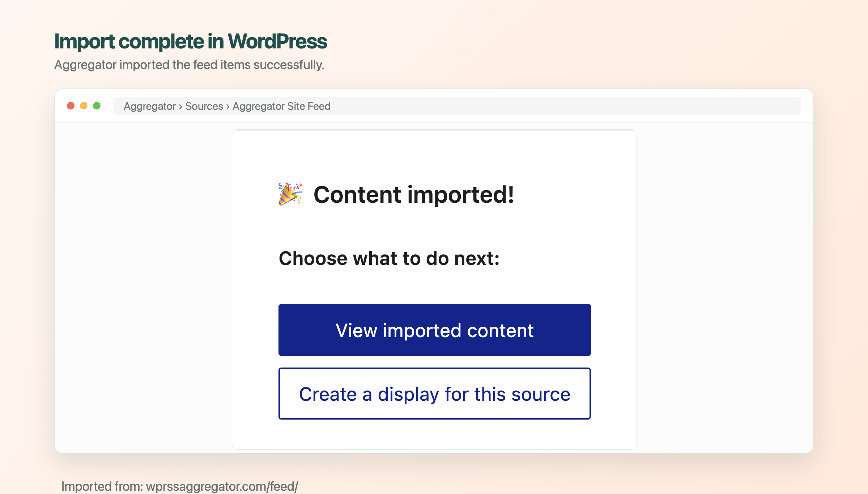The height and width of the screenshot is (494, 868).
Task: Click the Import complete in WordPress title
Action: click(x=191, y=41)
